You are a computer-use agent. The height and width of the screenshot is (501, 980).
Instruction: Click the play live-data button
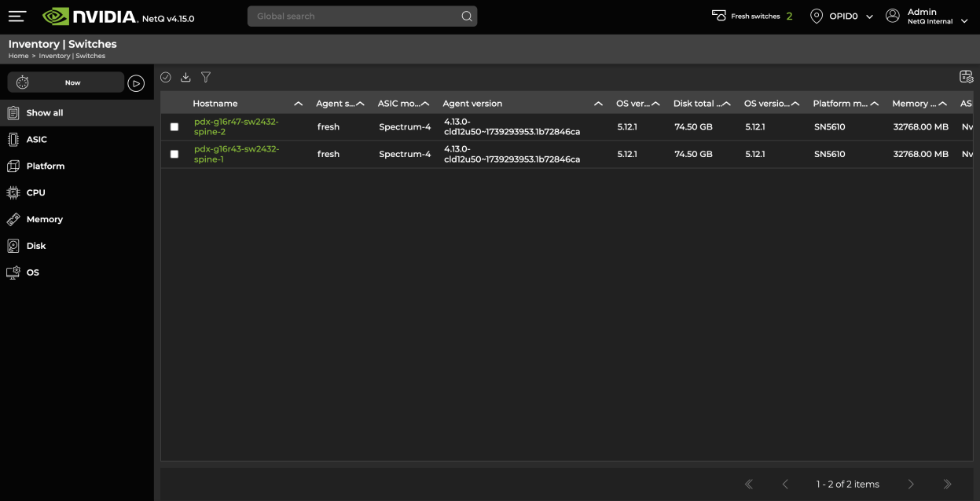tap(136, 83)
